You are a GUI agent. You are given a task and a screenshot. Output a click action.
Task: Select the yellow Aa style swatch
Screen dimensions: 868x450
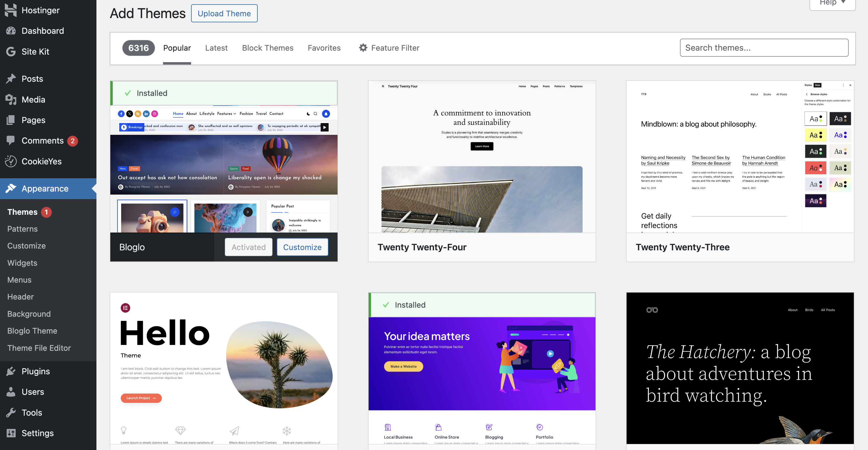click(x=816, y=135)
